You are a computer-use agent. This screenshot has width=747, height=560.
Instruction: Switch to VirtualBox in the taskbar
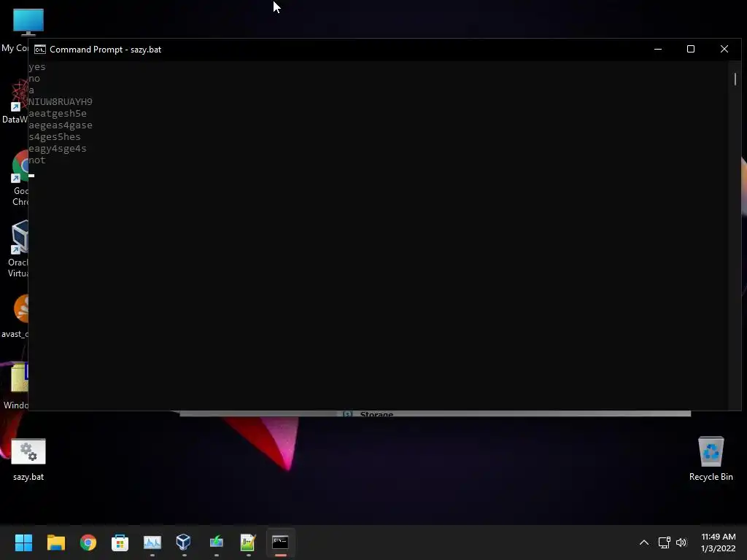click(183, 542)
